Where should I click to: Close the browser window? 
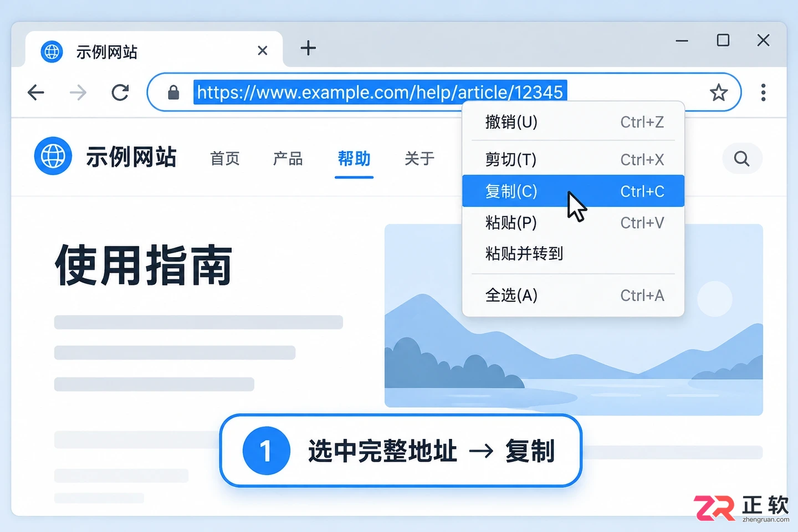(763, 40)
